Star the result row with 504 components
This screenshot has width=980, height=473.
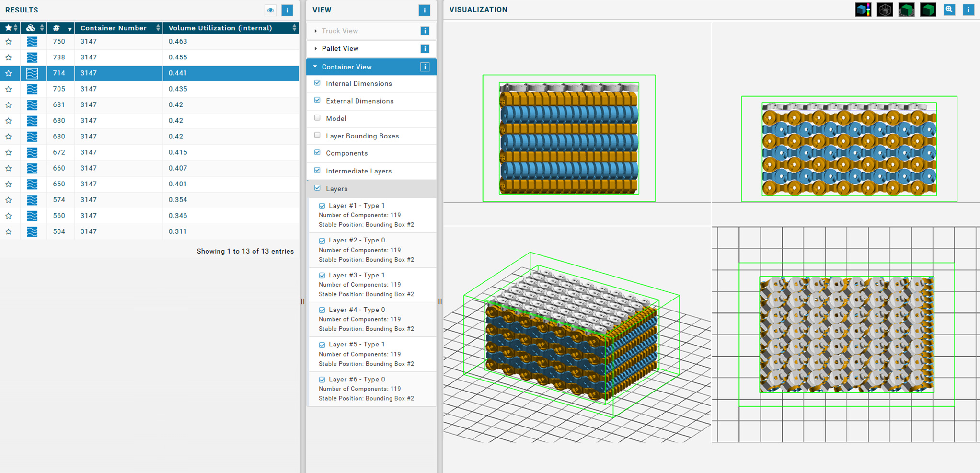pos(9,231)
